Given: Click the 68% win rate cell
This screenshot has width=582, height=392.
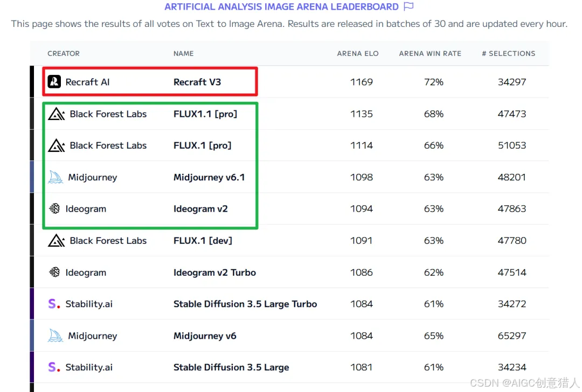Looking at the screenshot, I should click(x=433, y=114).
